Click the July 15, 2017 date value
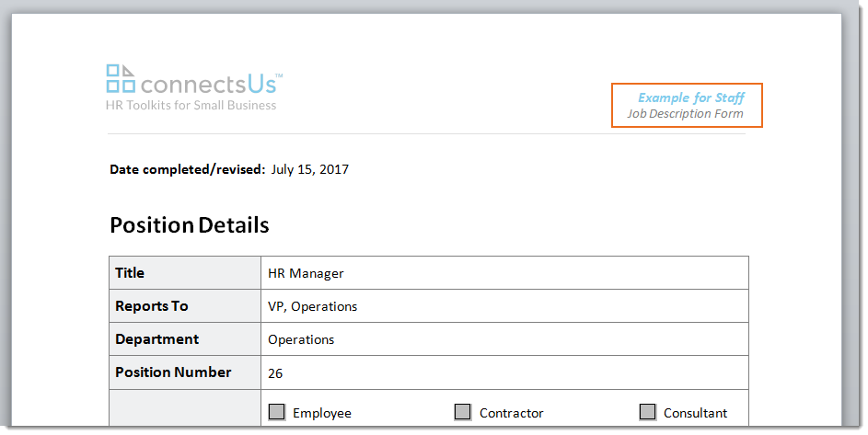The height and width of the screenshot is (435, 868). click(310, 169)
